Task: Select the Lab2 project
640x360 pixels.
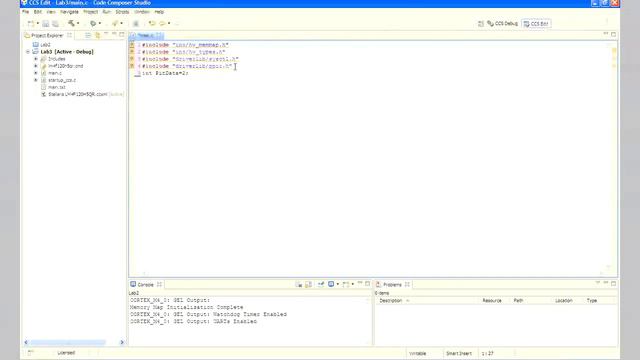Action: point(42,44)
